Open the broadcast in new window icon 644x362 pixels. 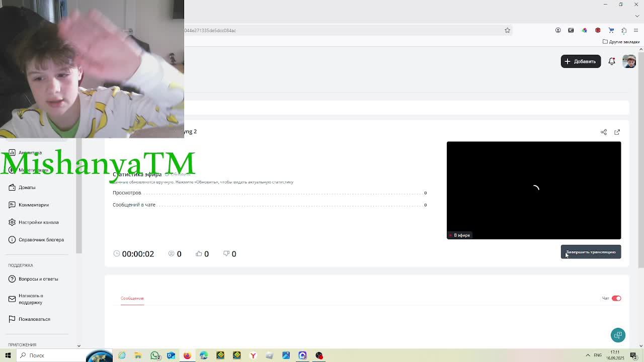617,132
